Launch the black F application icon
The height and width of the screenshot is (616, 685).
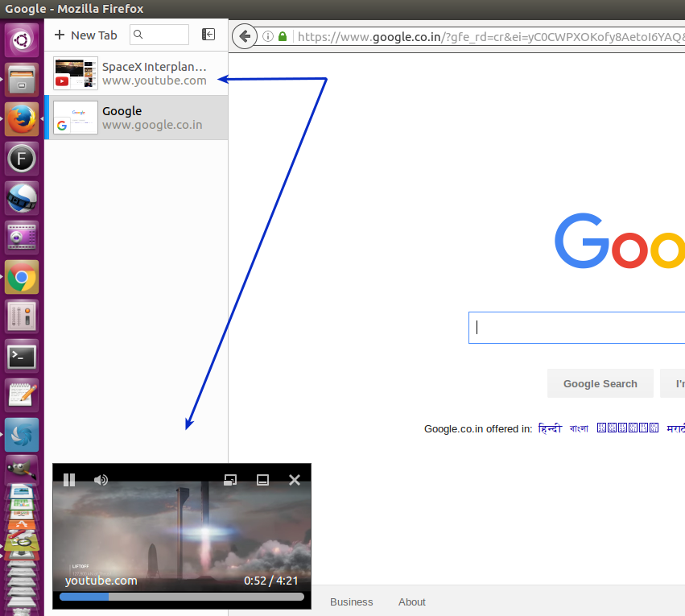tap(22, 158)
